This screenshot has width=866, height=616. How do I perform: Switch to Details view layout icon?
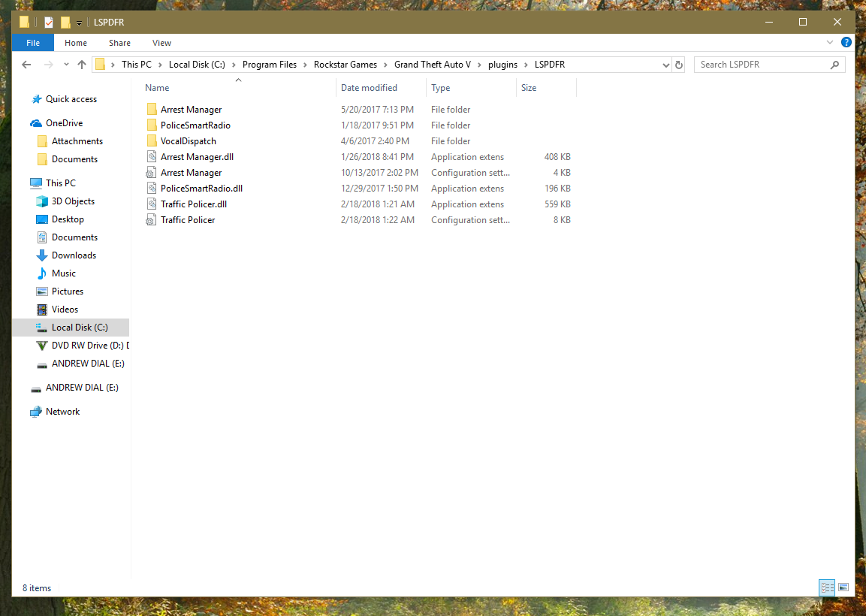(x=828, y=587)
